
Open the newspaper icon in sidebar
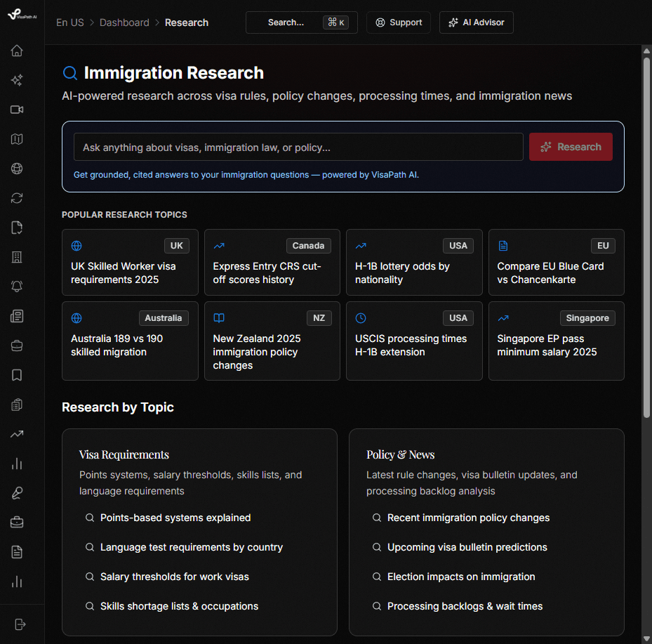click(17, 316)
